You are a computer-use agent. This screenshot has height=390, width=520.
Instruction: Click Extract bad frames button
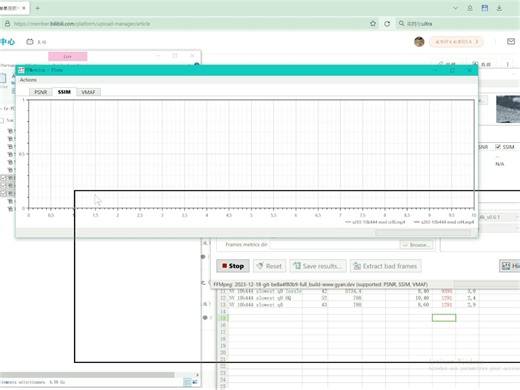[385, 266]
